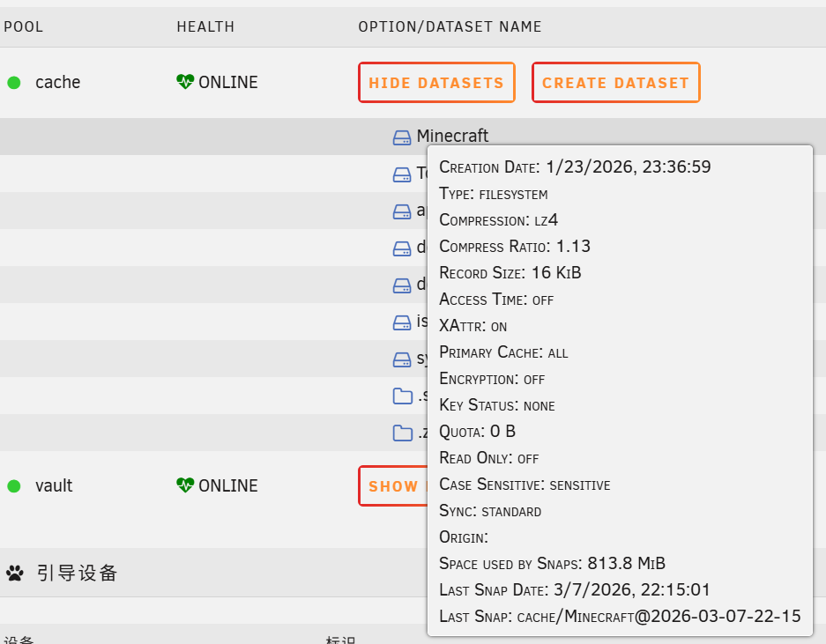Click the green status dot for cache pool
Screen dimensions: 826x644
point(14,83)
